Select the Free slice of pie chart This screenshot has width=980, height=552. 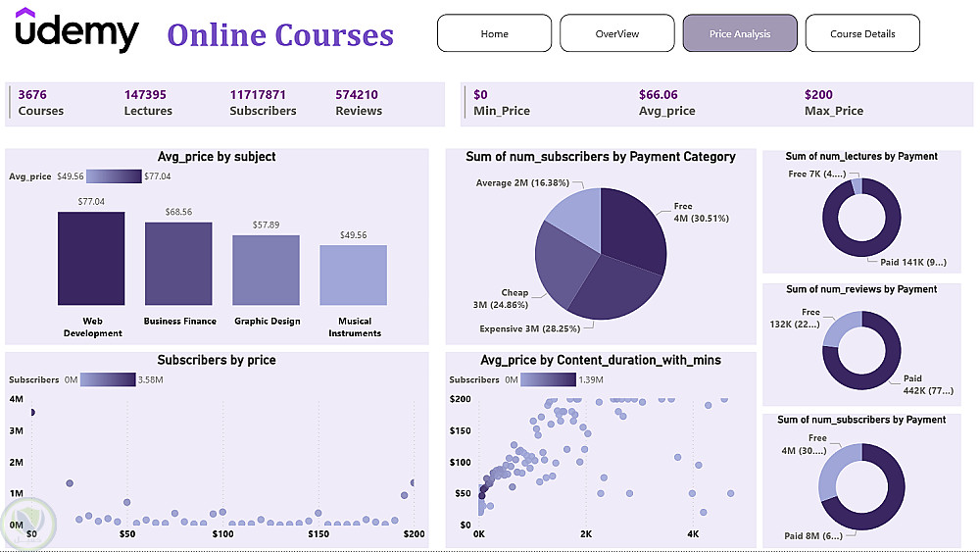[x=632, y=228]
